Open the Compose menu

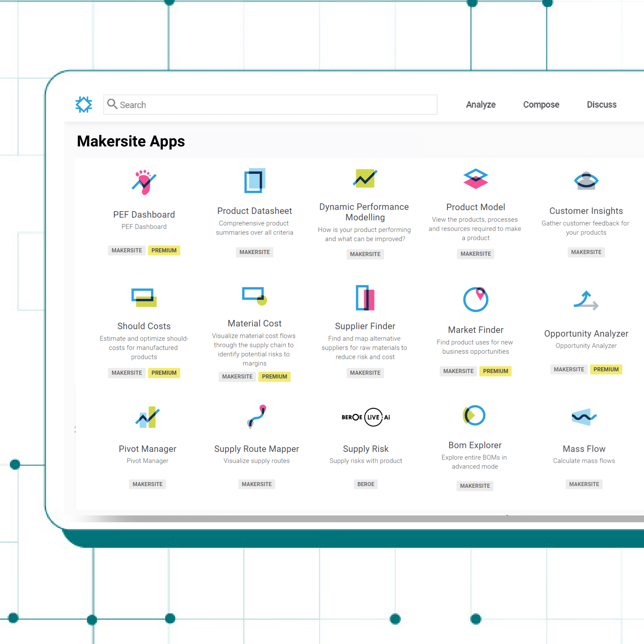pos(541,105)
